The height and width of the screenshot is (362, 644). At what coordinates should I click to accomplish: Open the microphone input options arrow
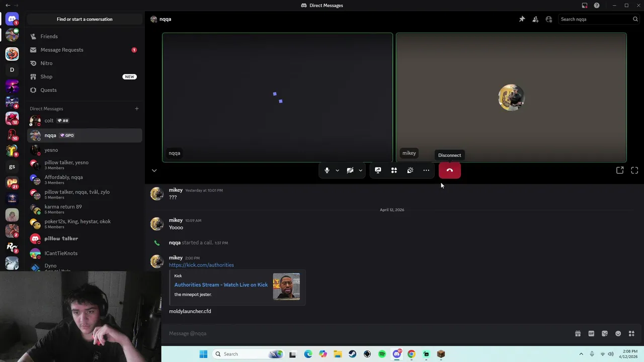(x=337, y=170)
